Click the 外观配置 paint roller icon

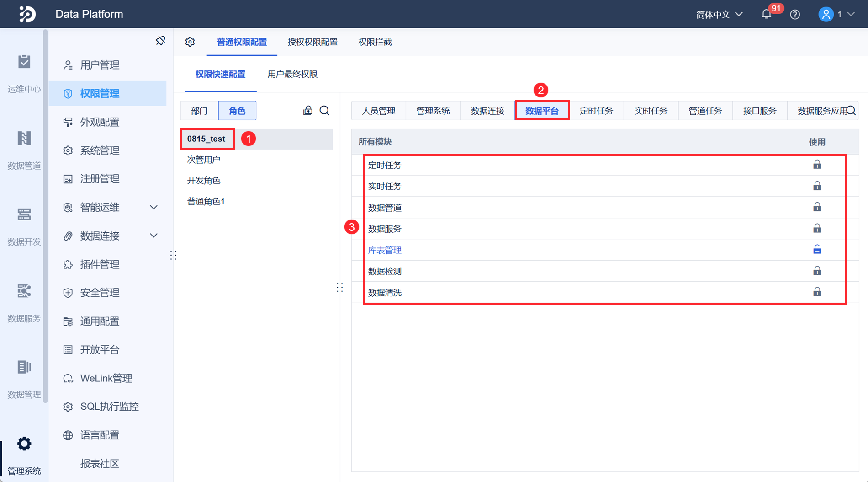(68, 122)
